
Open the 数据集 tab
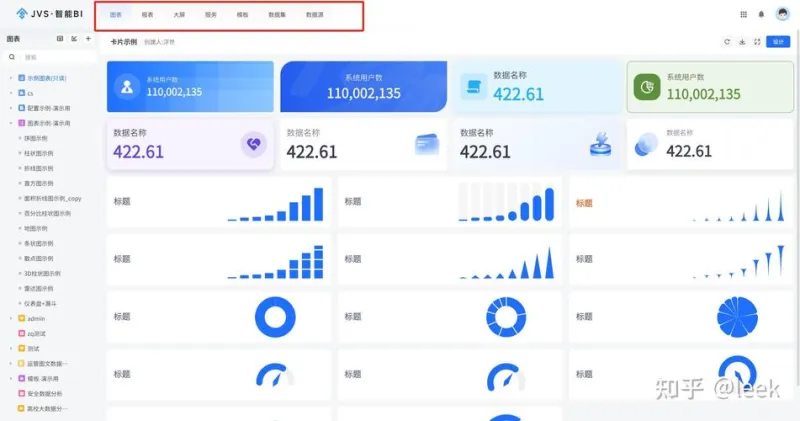point(277,15)
